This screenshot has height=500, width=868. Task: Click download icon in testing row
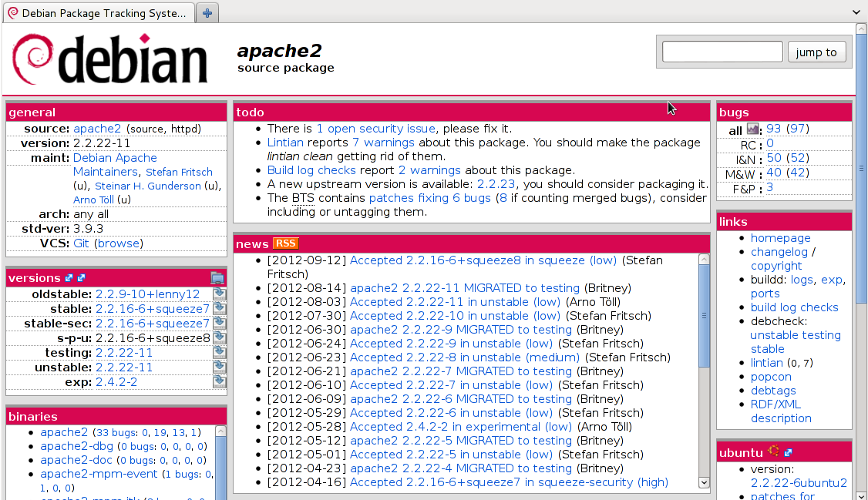(219, 352)
